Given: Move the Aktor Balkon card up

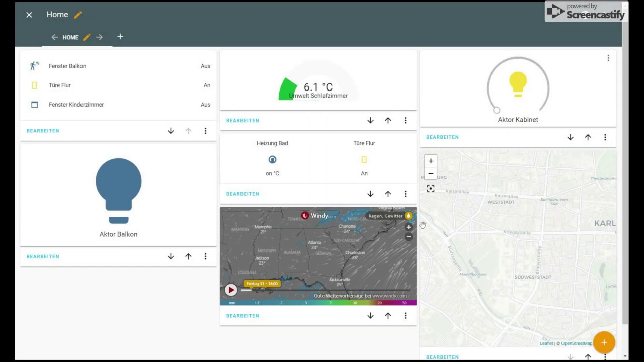Looking at the screenshot, I should tap(188, 256).
